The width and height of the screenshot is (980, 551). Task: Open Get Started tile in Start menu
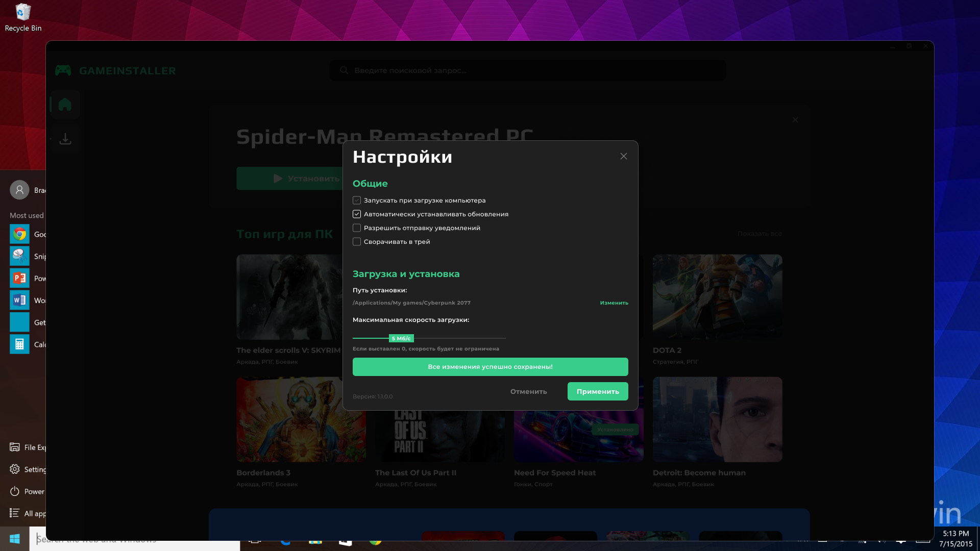[19, 322]
